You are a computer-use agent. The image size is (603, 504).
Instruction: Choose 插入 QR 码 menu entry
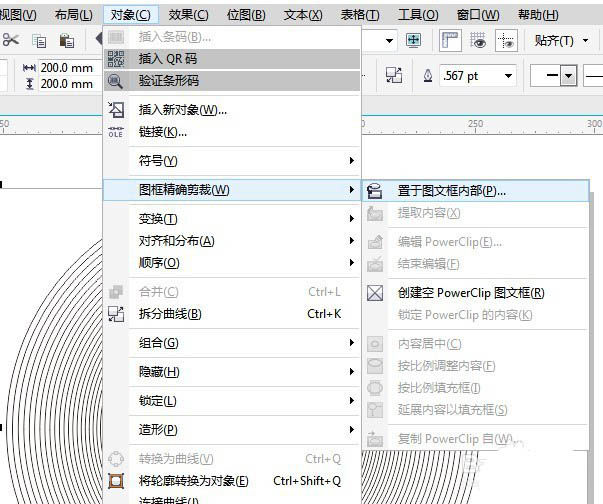tap(232, 59)
